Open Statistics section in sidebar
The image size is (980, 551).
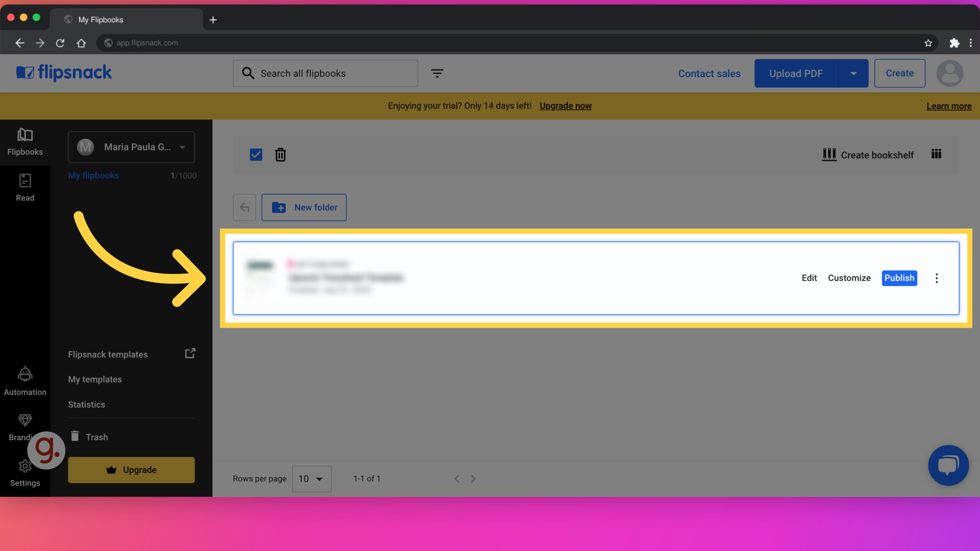coord(86,404)
